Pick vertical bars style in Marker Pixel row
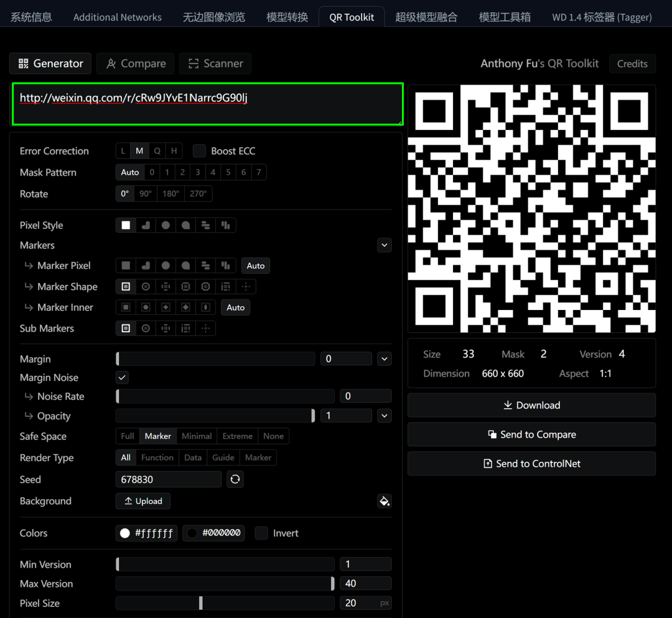The image size is (672, 618). point(226,266)
